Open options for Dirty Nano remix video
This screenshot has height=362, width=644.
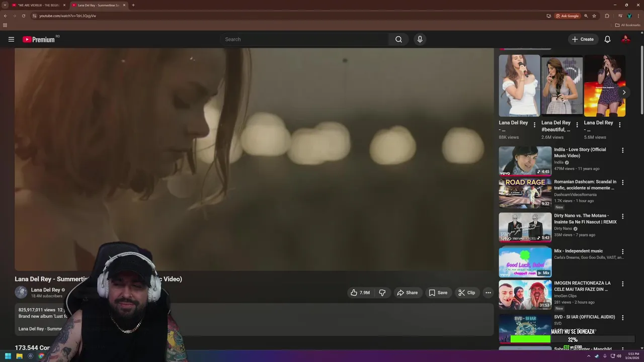[622, 216]
